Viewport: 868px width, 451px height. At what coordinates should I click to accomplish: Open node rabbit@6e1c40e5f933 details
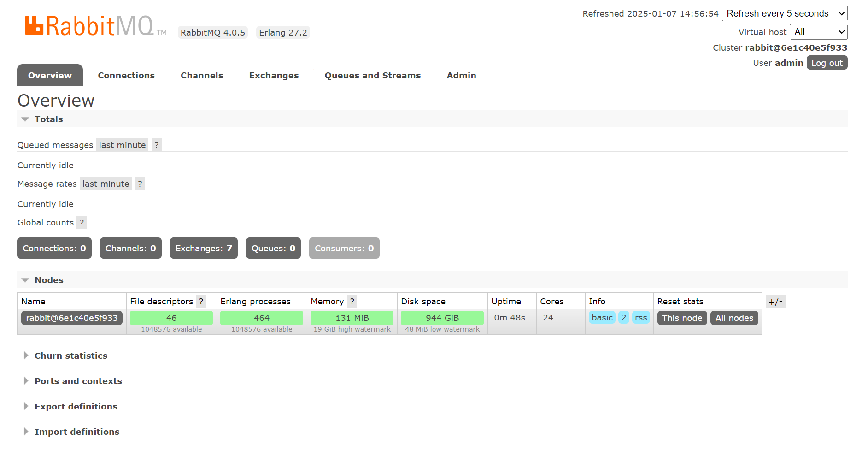(x=72, y=318)
